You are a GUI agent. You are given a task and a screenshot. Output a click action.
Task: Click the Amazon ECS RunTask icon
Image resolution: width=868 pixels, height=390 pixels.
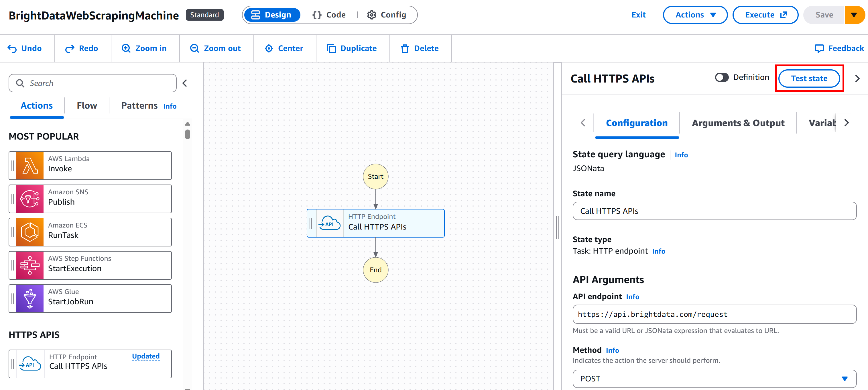[30, 232]
